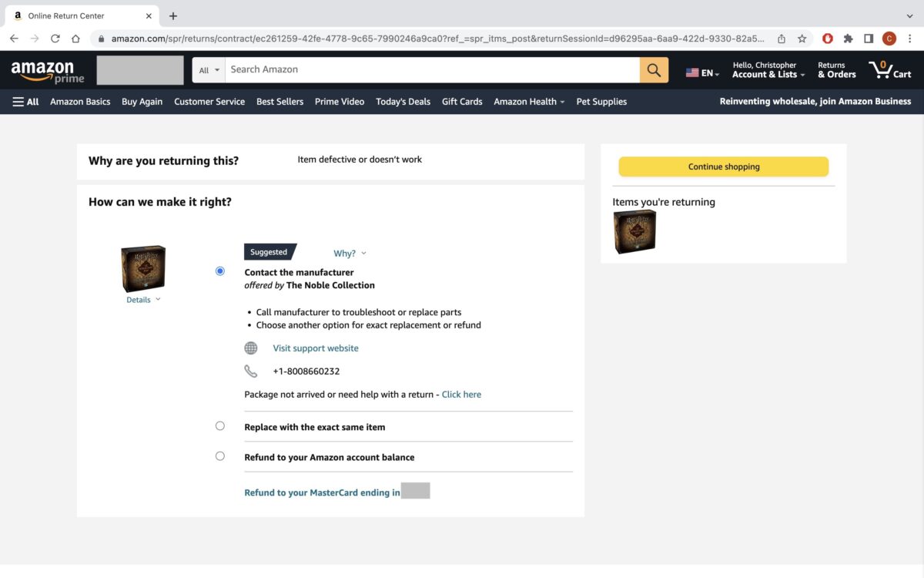Open the Chrome three-dot menu
Screen dimensions: 924x578
(x=910, y=38)
